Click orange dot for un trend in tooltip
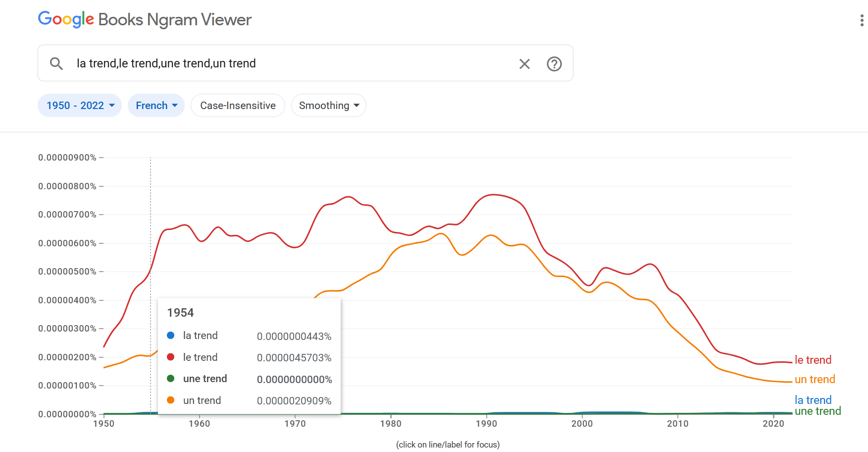The image size is (868, 452). point(171,400)
